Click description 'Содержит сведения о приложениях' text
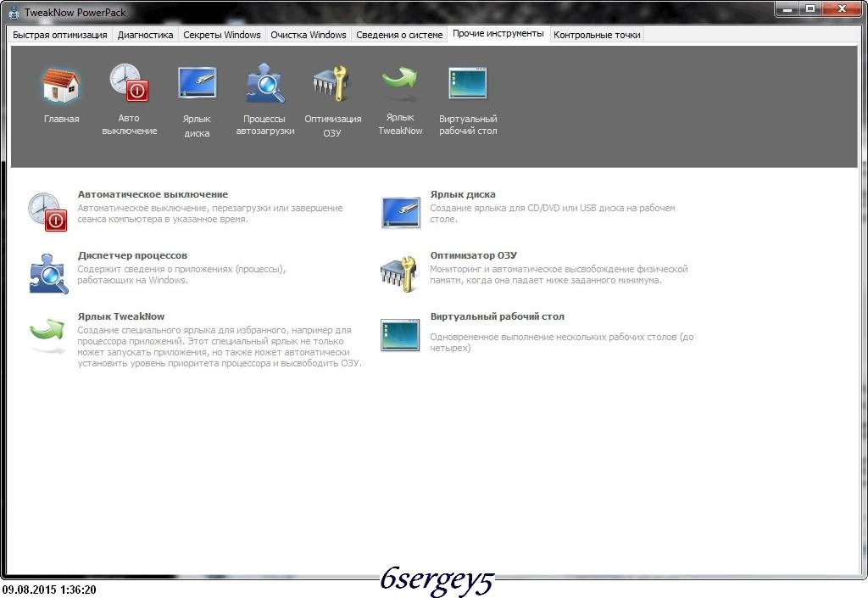The width and height of the screenshot is (868, 598). coord(181,275)
